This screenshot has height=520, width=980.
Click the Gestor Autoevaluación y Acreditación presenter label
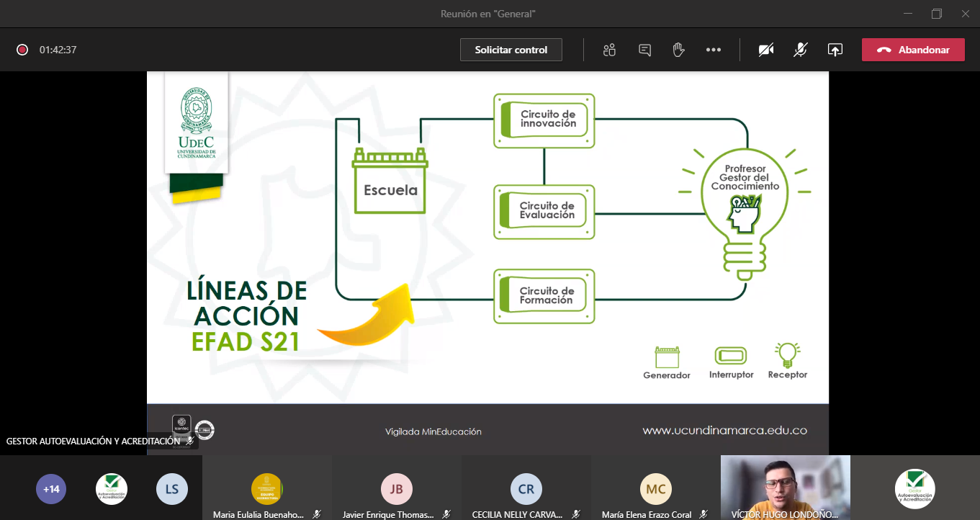click(x=93, y=441)
